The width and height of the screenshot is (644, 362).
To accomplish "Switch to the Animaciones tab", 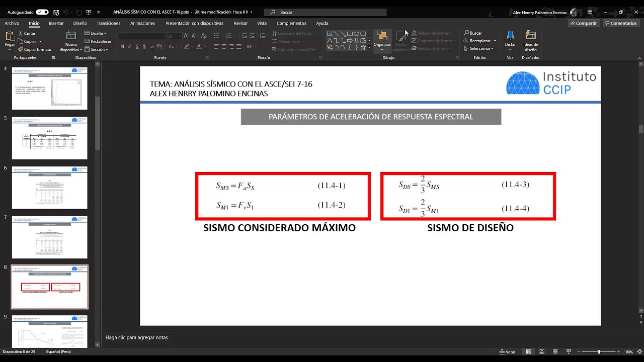I will (x=142, y=23).
